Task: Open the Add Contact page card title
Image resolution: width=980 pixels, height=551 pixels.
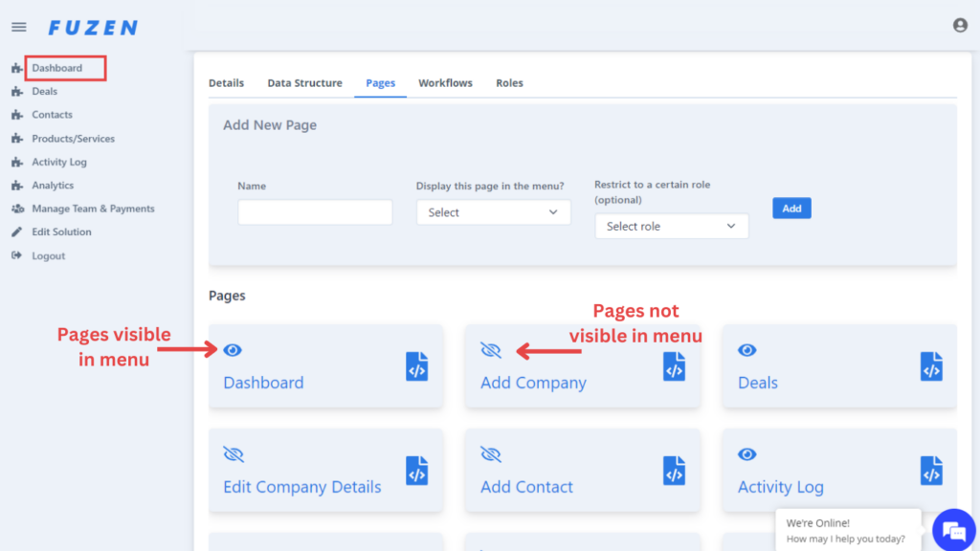Action: point(526,487)
